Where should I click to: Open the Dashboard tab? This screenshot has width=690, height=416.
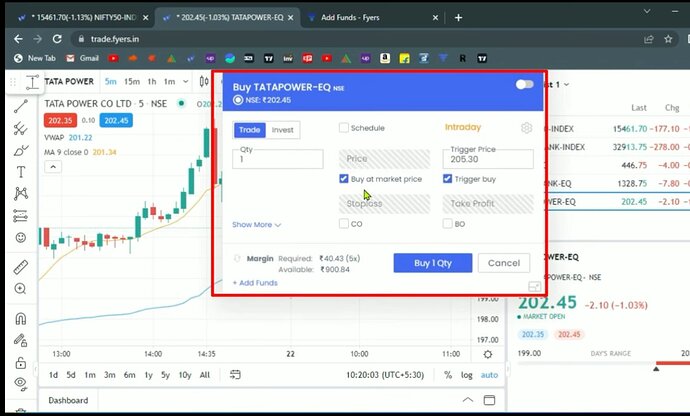pos(68,400)
